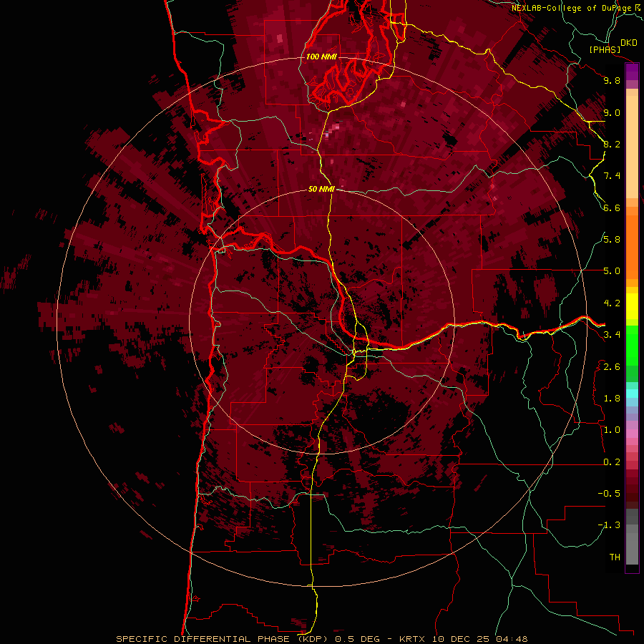Click the purple swatch at top of legend

pyautogui.click(x=632, y=72)
